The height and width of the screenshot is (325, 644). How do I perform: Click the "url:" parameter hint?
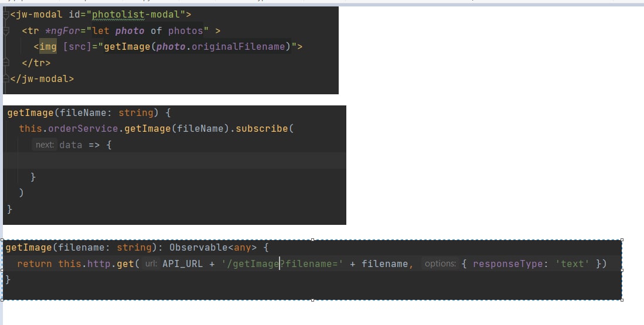click(x=151, y=264)
